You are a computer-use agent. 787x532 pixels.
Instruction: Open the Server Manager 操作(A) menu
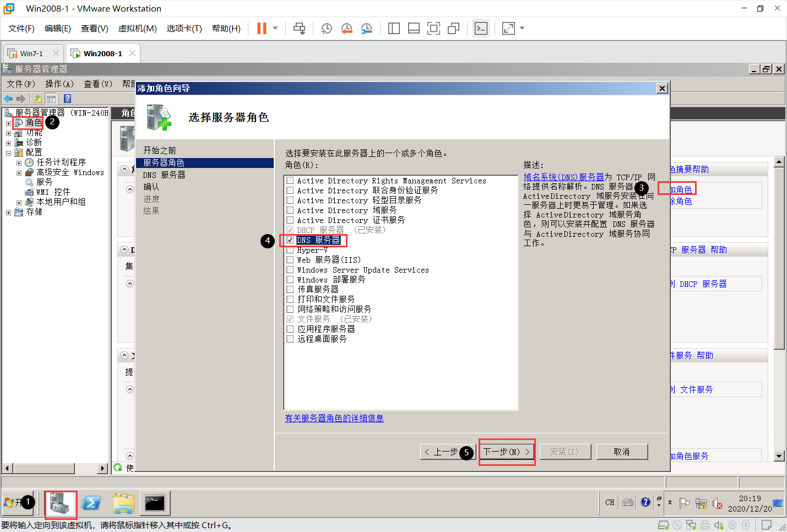click(x=59, y=84)
